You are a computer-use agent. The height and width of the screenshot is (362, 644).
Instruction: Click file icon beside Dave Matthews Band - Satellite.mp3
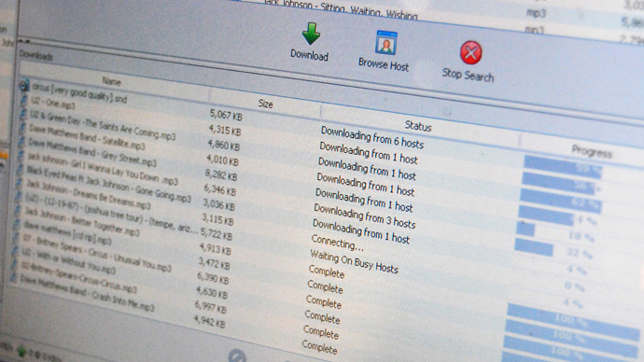(x=21, y=128)
